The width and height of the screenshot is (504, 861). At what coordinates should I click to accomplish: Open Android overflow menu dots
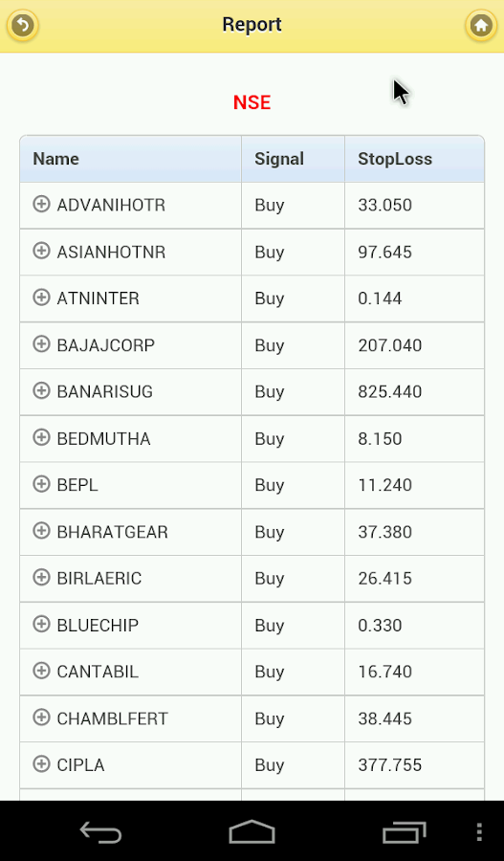[x=479, y=832]
